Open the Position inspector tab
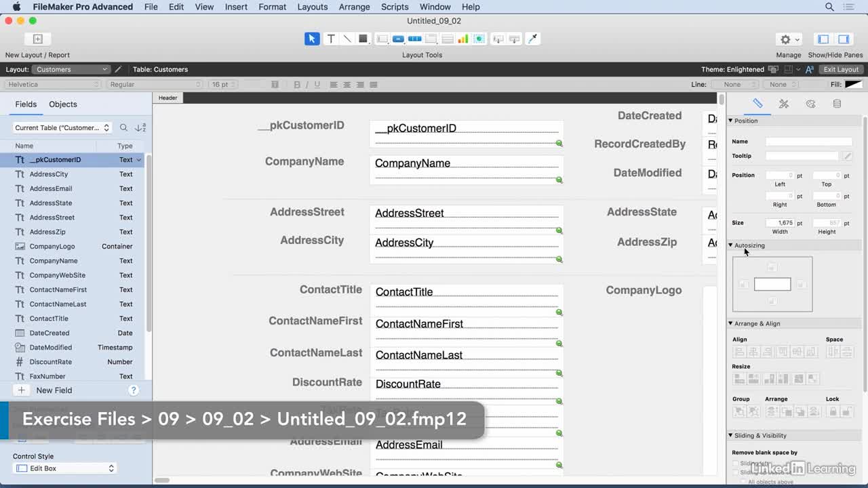 [x=758, y=104]
